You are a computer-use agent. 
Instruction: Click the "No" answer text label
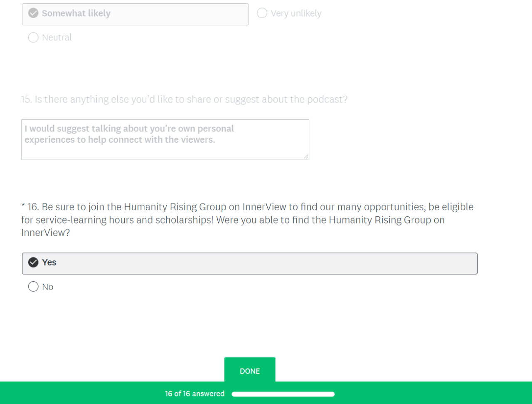click(48, 287)
